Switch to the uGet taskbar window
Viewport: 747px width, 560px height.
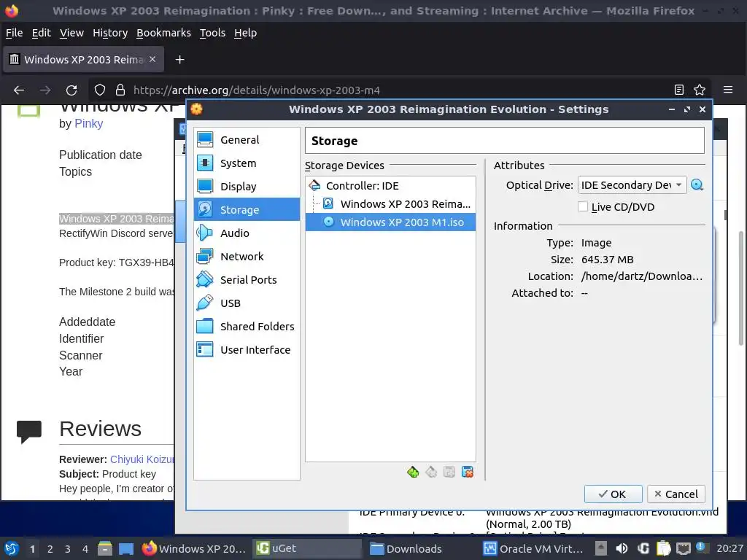point(307,548)
